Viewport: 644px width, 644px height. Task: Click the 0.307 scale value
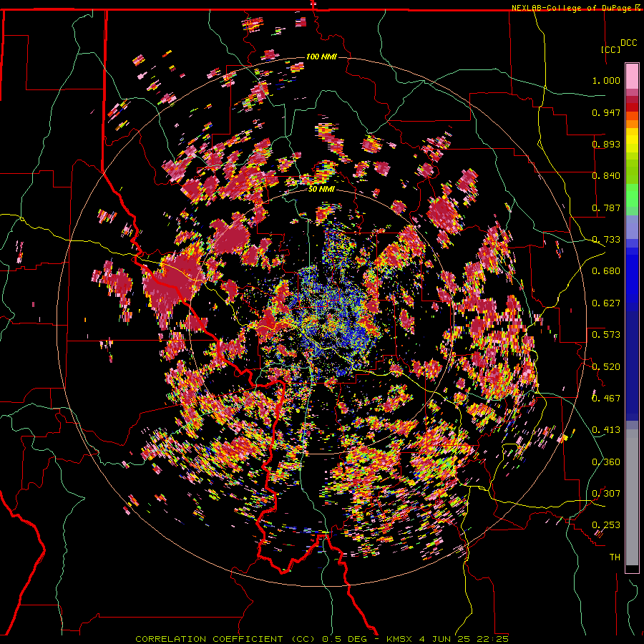[x=606, y=494]
